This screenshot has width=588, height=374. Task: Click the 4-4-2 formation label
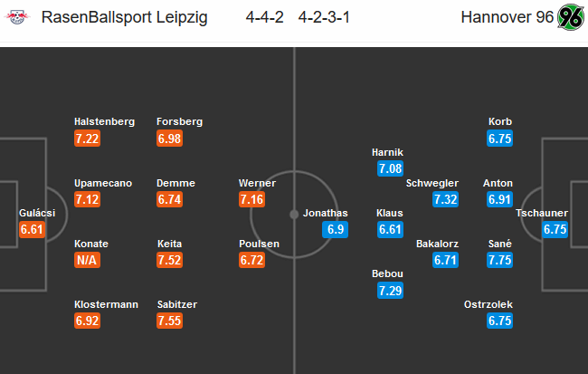(x=265, y=17)
